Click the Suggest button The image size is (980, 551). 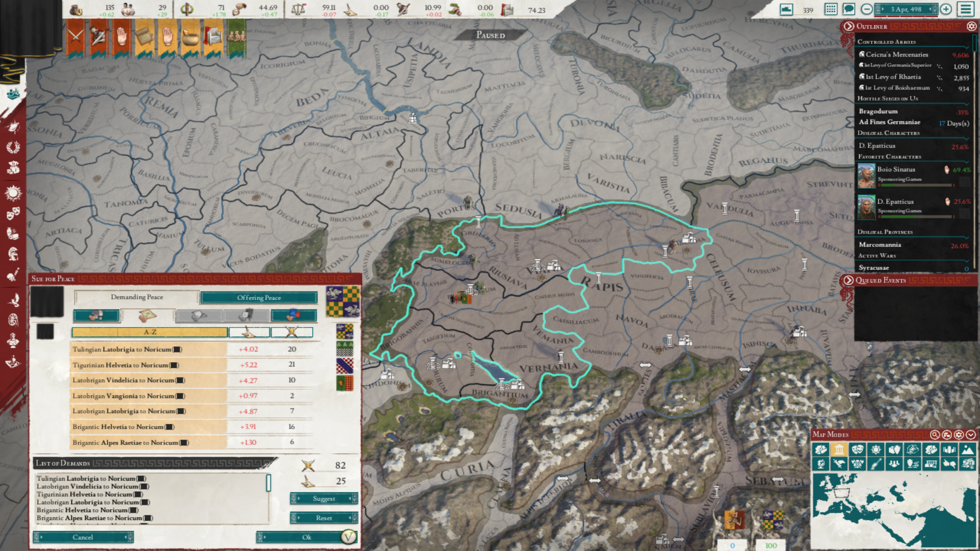pos(324,498)
